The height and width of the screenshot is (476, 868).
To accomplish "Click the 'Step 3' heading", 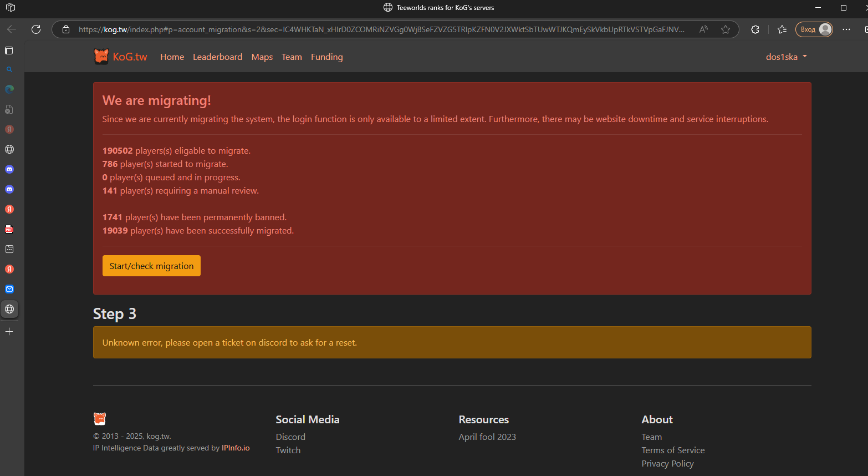I will 115,314.
